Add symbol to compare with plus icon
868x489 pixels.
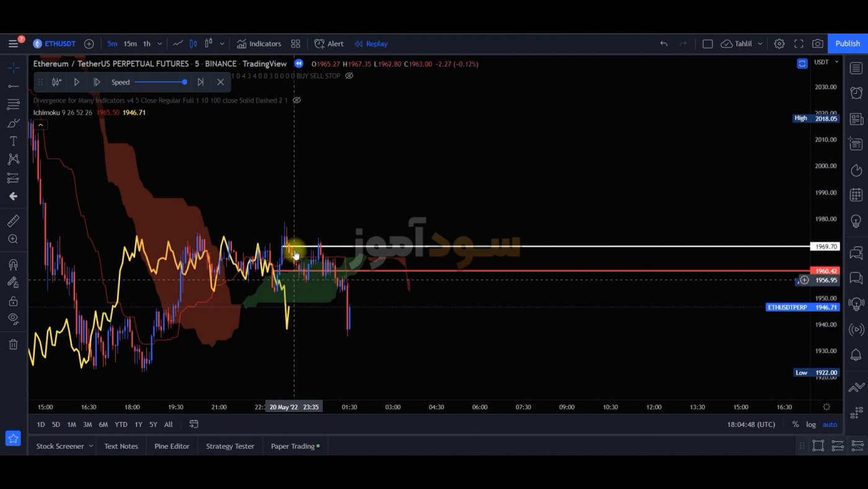tap(89, 43)
